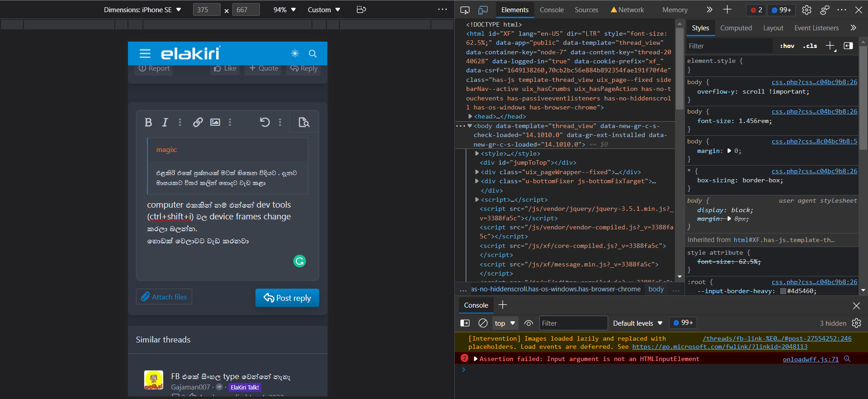Open the 99+ issues counter in toolbar
868x399 pixels.
[781, 10]
